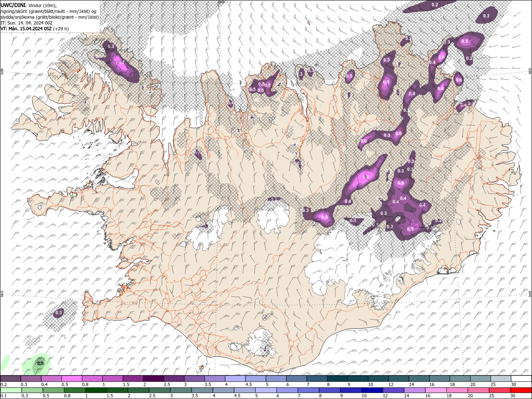Image resolution: width=532 pixels, height=399 pixels.
Task: Pick the darkest green rain swatch between 1 and 1.5
Action: click(96, 390)
